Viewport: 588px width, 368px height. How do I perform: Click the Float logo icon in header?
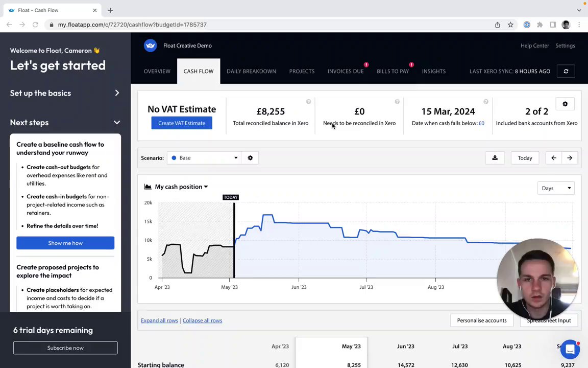[x=151, y=45]
